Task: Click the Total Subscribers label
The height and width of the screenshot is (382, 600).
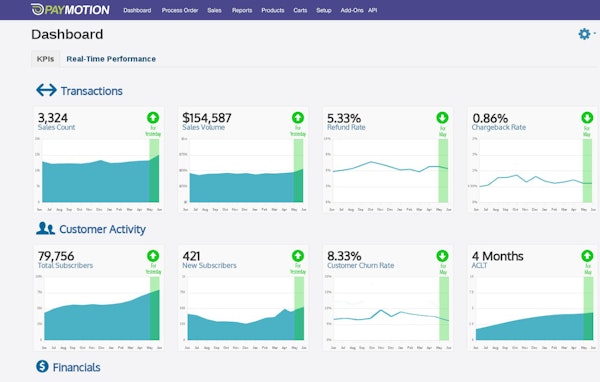Action: [x=65, y=266]
